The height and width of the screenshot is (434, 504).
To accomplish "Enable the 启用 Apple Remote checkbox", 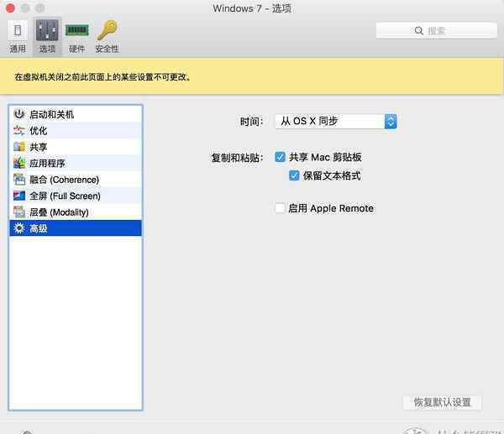I will (x=280, y=208).
